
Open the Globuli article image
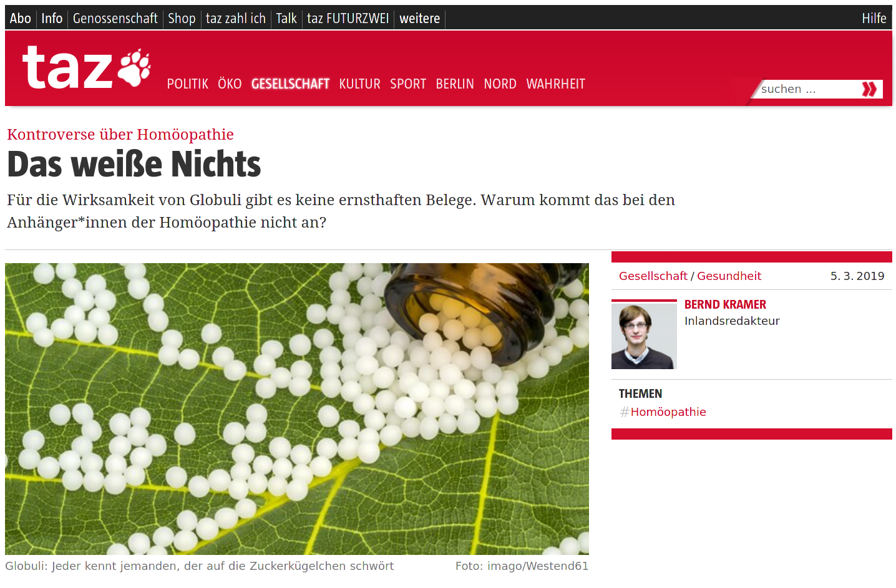[x=297, y=409]
